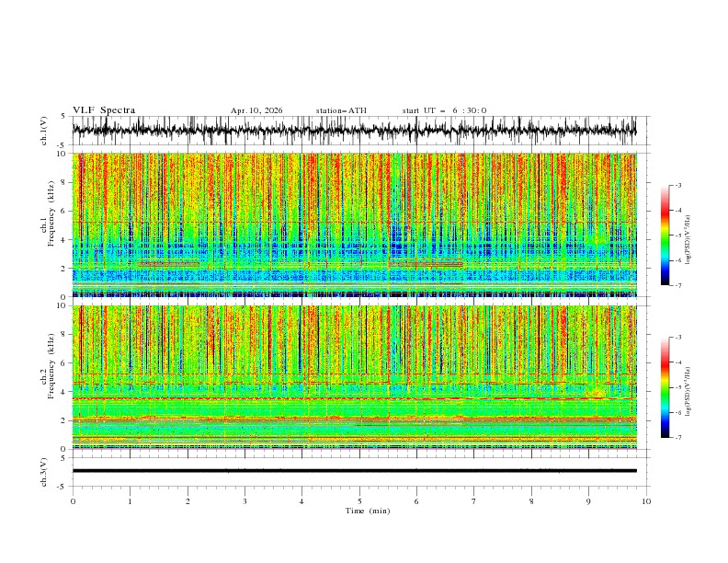Click the ch.3 flat black waveform trace
The height and width of the screenshot is (563, 728).
pos(354,471)
